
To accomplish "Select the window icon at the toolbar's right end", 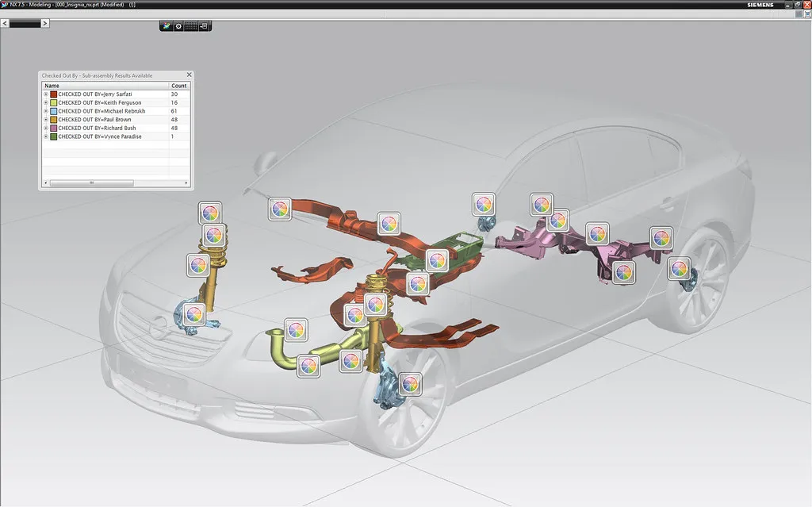I will click(203, 25).
